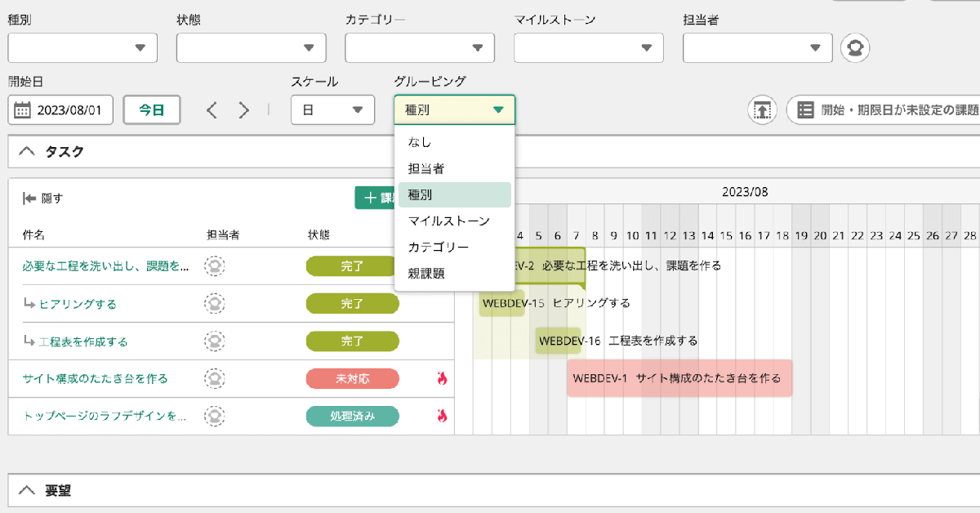The width and height of the screenshot is (980, 513).
Task: Click the fire icon on トップページ row
Action: pyautogui.click(x=443, y=416)
